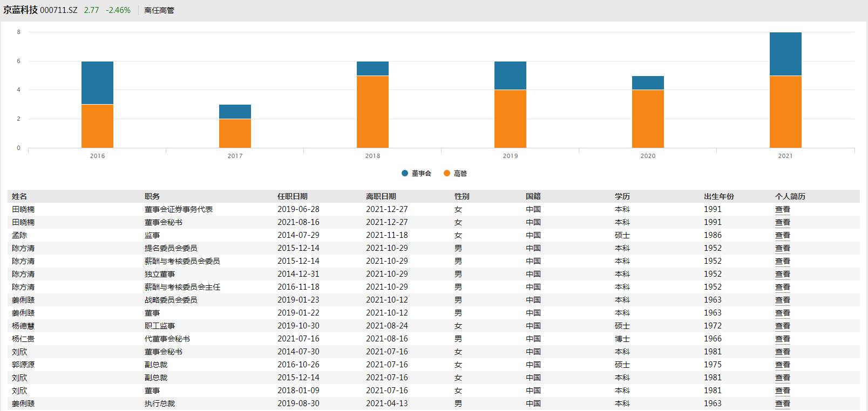
Task: View resume of 孟陈 监事
Action: pos(783,235)
